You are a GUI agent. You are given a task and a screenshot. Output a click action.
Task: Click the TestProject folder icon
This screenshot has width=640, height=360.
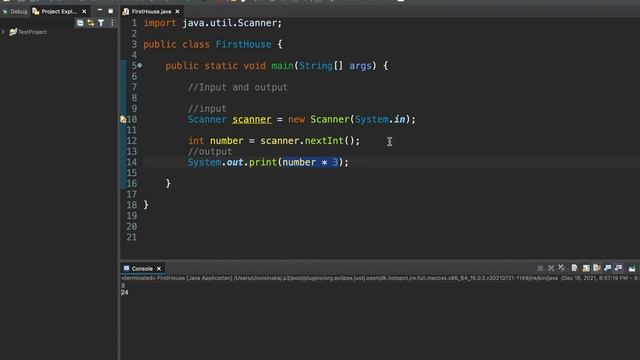click(13, 32)
